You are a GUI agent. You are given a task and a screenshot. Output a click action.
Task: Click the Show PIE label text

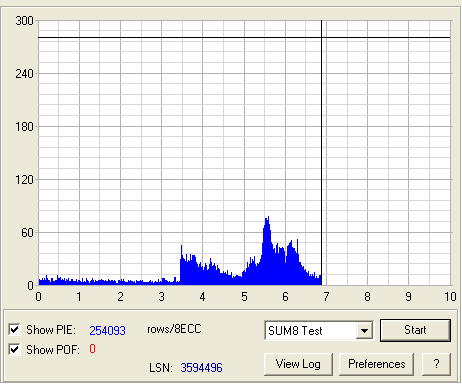[x=51, y=330]
